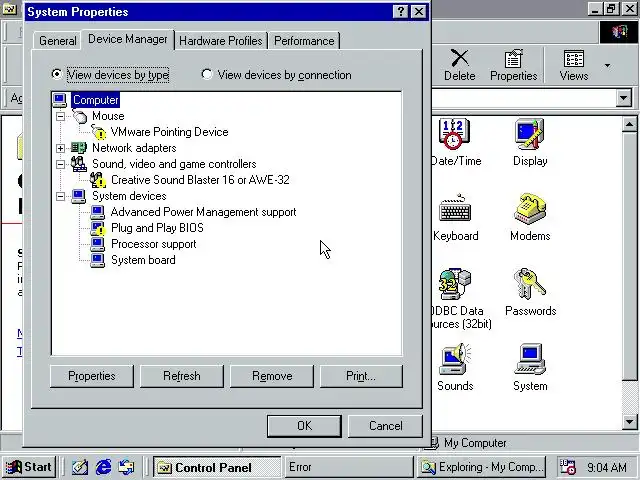
Task: Select VMware Pointing Device warning icon
Action: (x=98, y=132)
